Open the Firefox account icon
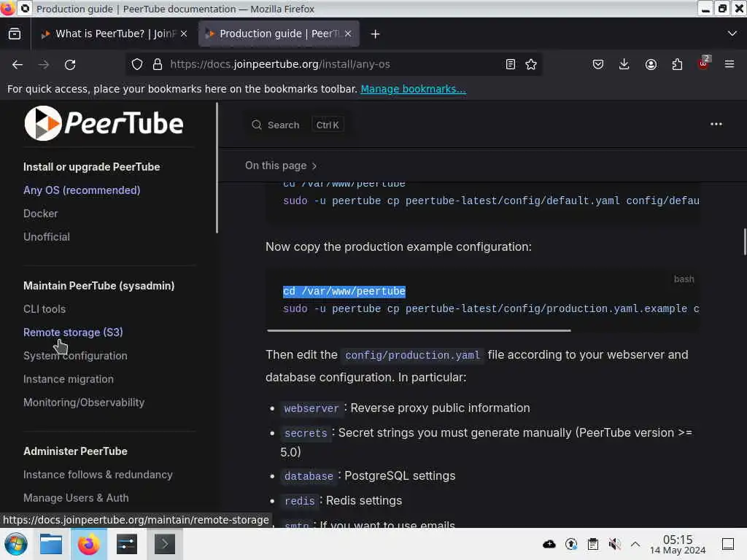747x560 pixels. [651, 64]
